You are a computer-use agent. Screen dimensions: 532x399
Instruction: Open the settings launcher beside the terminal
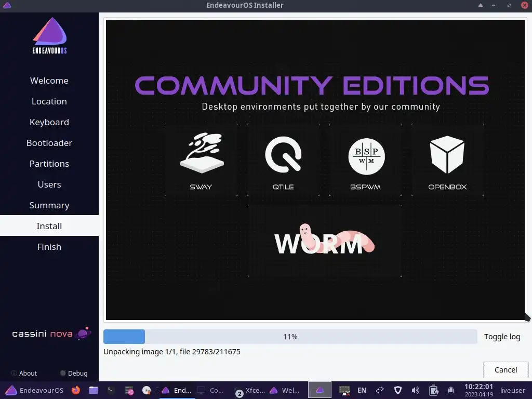(x=129, y=391)
